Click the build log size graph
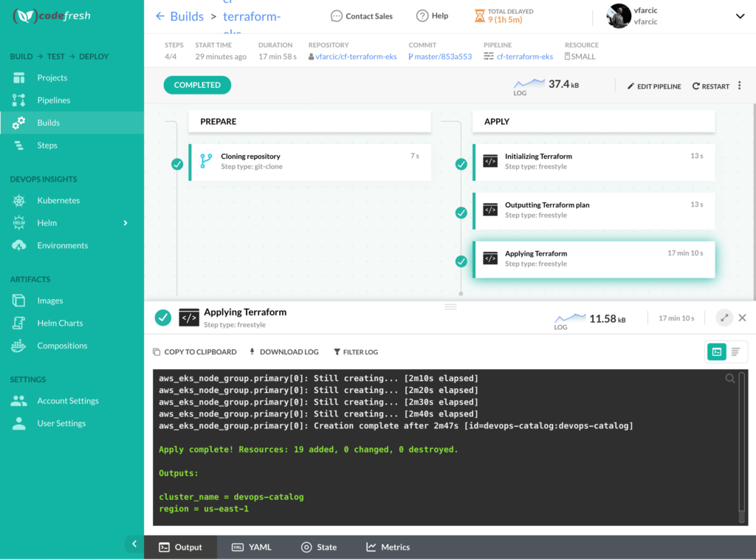The width and height of the screenshot is (756, 559). (529, 85)
